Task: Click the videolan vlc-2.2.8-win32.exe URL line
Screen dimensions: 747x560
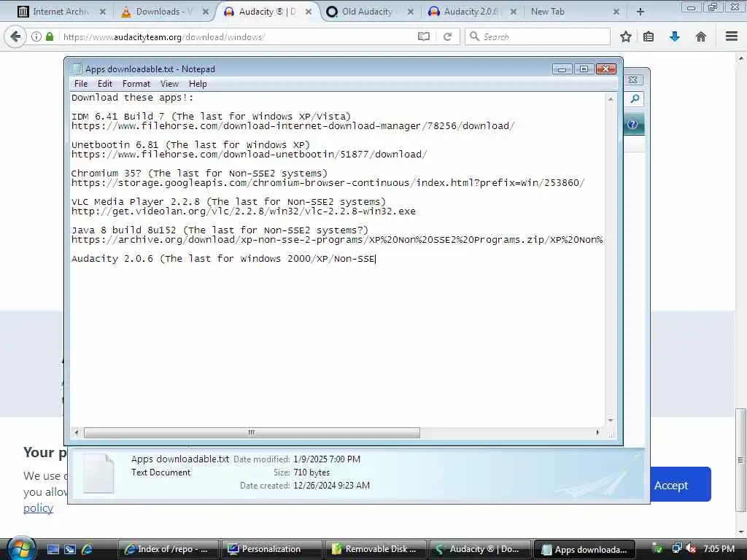Action: (244, 211)
